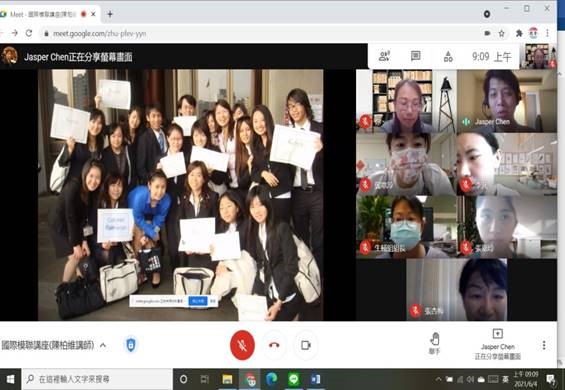Bookmark this page with star icon
Image resolution: width=565 pixels, height=390 pixels.
click(502, 34)
